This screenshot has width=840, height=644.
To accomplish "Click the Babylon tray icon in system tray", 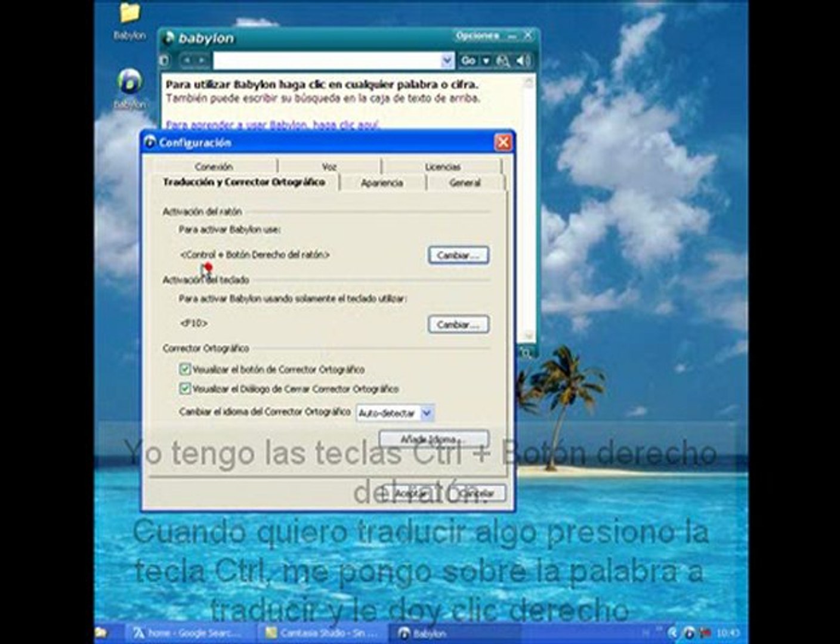I will coord(689,633).
